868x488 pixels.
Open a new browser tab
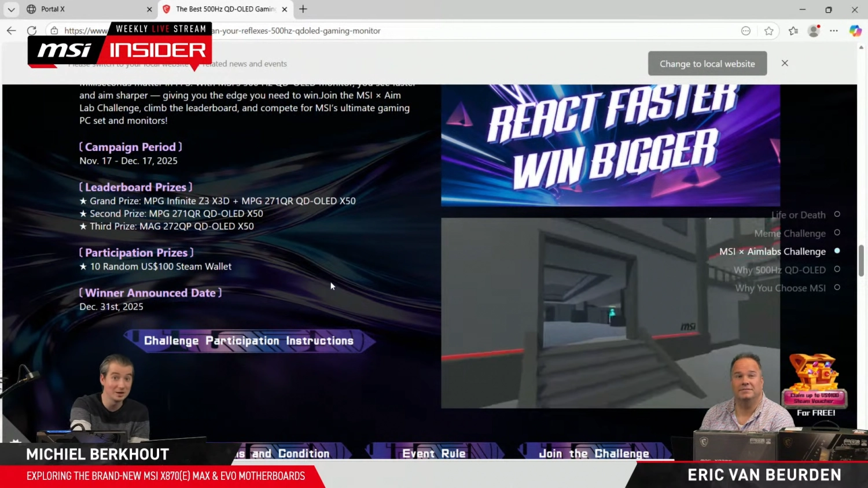coord(303,9)
